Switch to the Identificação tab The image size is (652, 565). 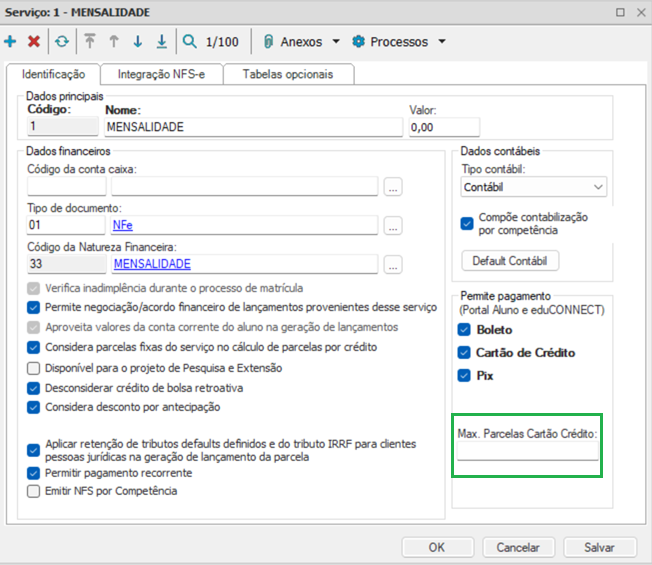53,74
